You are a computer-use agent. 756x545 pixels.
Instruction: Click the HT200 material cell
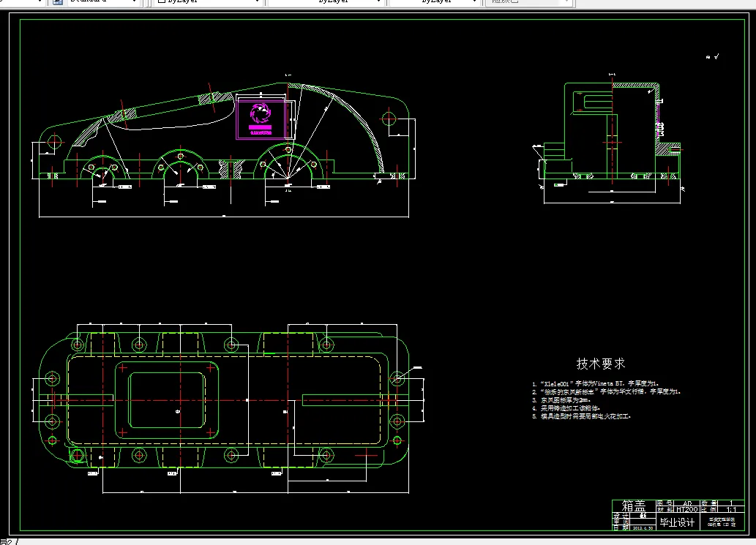point(687,509)
